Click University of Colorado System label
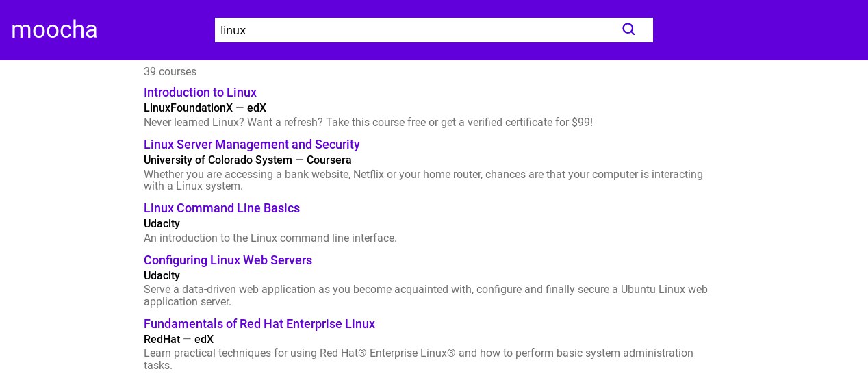868x376 pixels. [x=218, y=160]
